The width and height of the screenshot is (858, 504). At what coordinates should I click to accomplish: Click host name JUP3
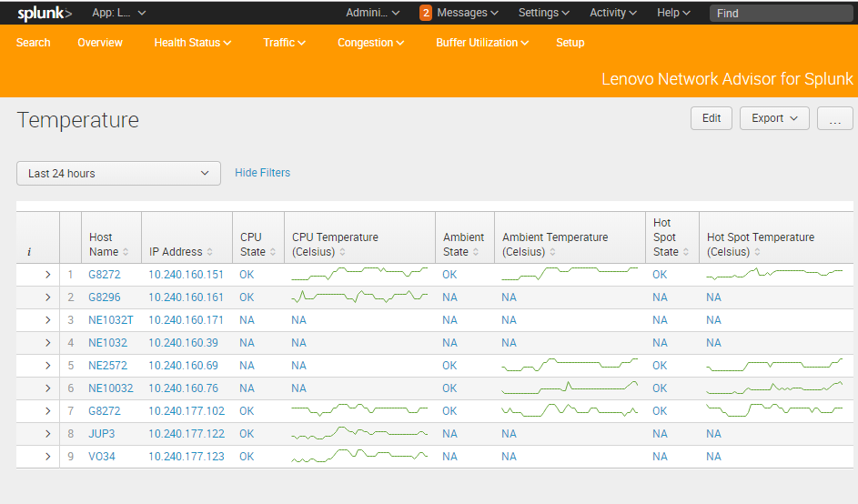[102, 433]
